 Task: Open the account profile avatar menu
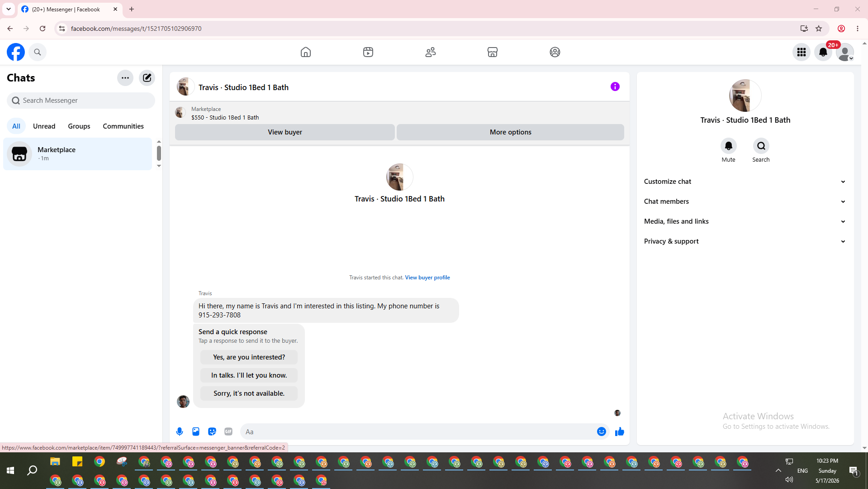[x=845, y=52]
